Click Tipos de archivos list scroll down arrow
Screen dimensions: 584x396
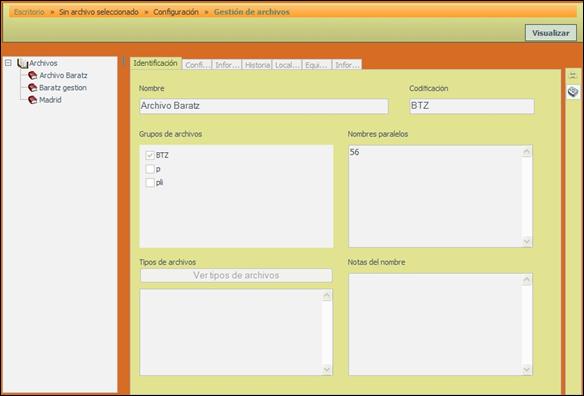[x=327, y=370]
